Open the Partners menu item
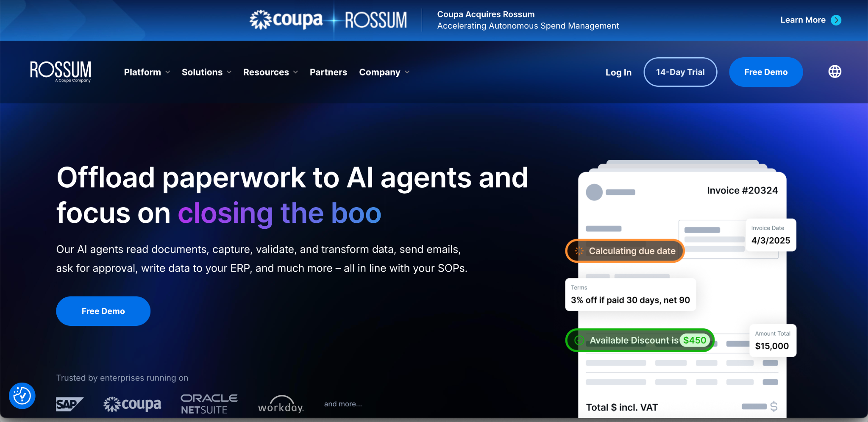 coord(328,72)
